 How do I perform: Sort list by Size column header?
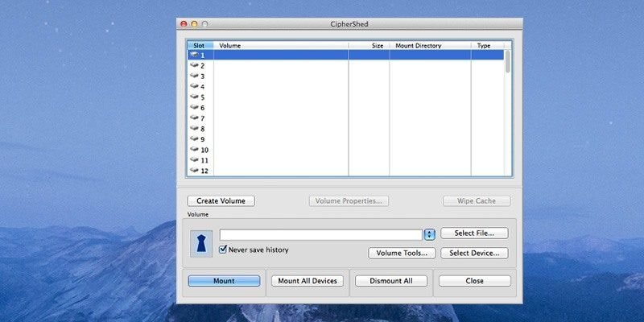[x=369, y=46]
